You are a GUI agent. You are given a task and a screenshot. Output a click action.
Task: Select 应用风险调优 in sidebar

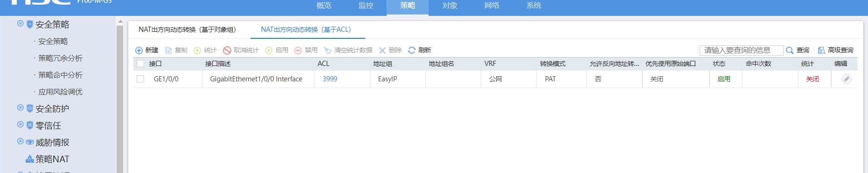(x=60, y=92)
